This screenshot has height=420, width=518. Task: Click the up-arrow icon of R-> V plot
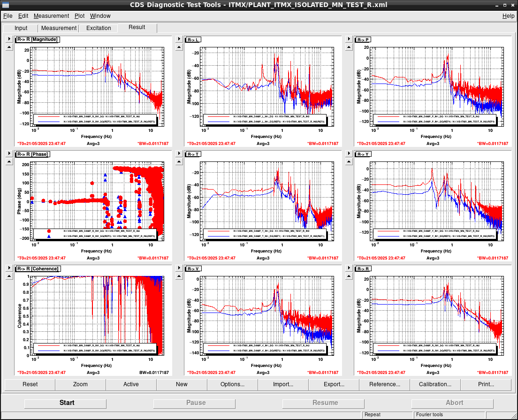[179, 276]
